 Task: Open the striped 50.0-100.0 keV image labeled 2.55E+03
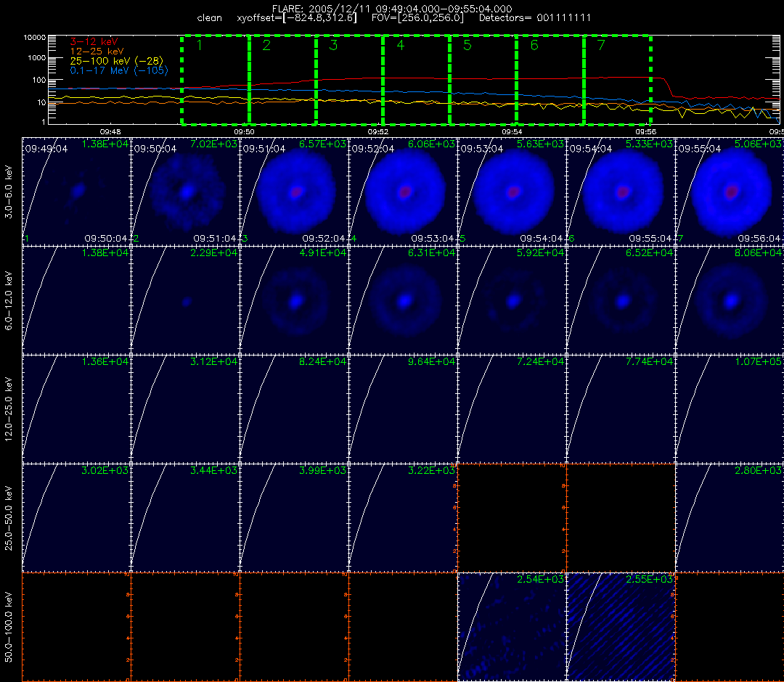[x=621, y=627]
